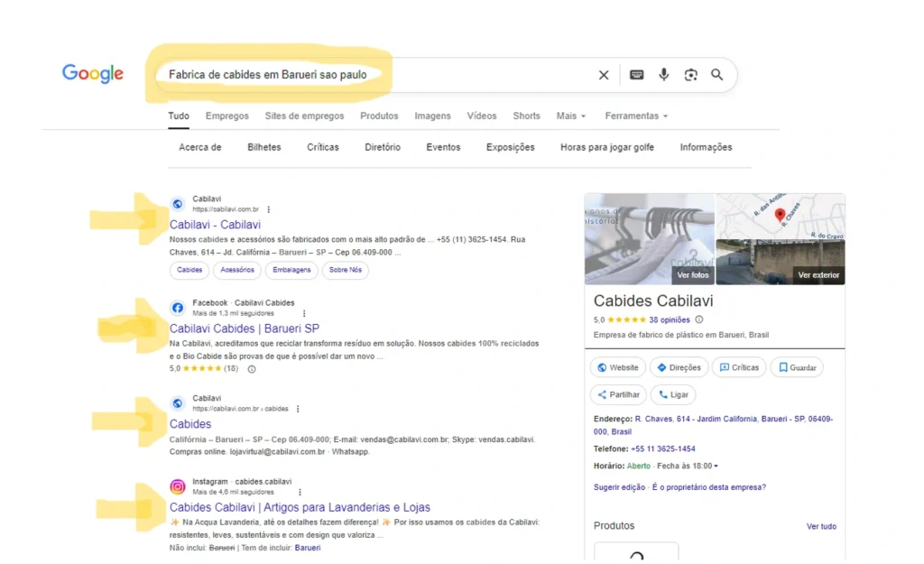Start voice search with microphone icon
The image size is (924, 564).
[664, 75]
